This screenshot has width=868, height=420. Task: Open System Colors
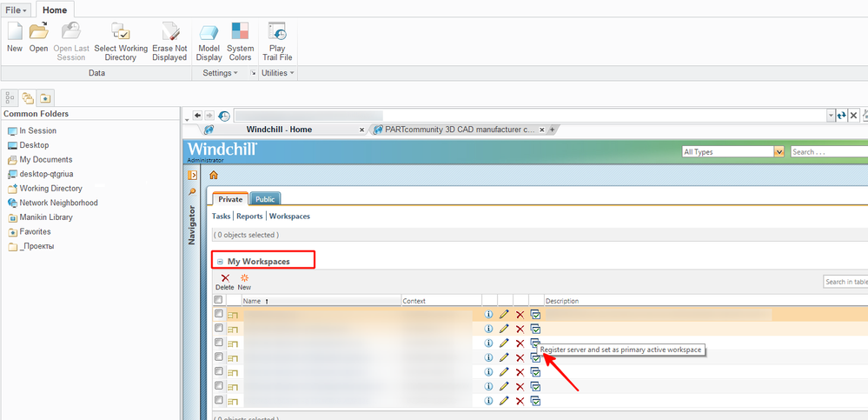pos(241,42)
